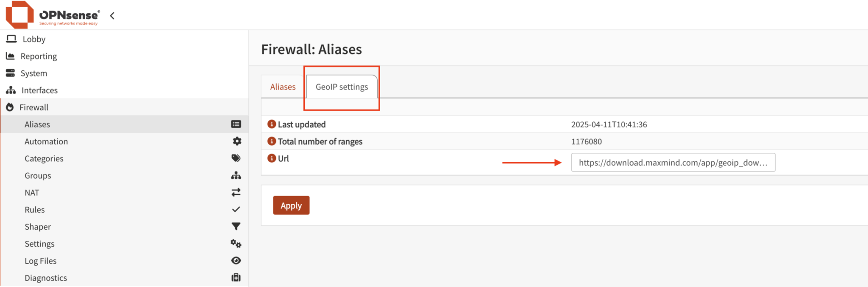Switch to the Aliases tab

click(283, 87)
